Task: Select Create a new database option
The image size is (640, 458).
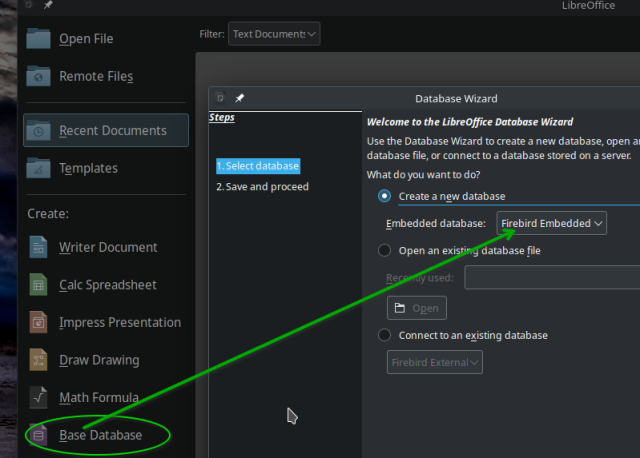Action: pos(385,197)
